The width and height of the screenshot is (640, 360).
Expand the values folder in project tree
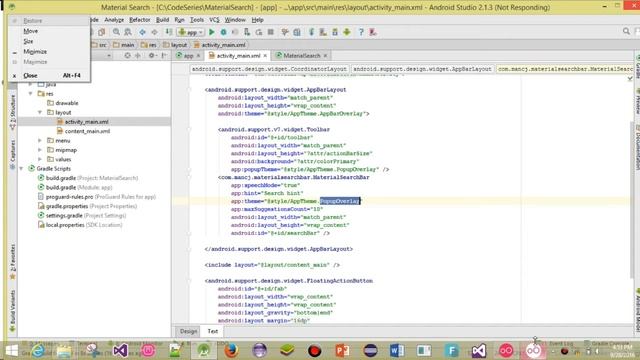(40, 159)
